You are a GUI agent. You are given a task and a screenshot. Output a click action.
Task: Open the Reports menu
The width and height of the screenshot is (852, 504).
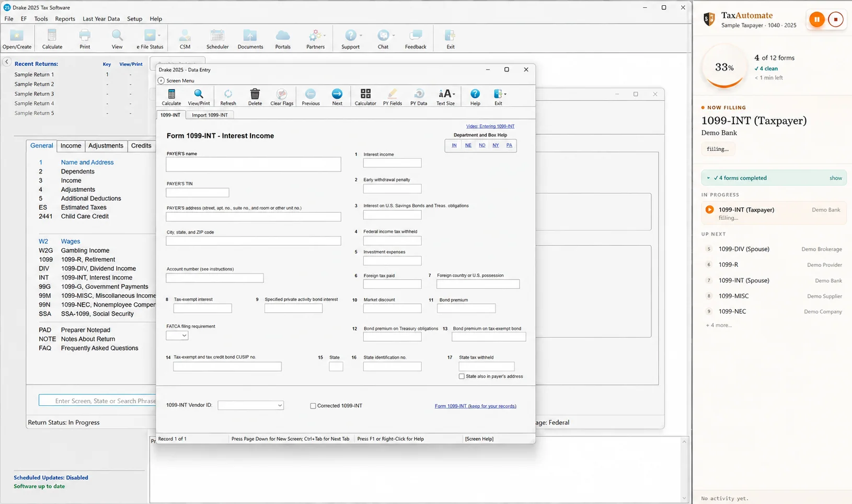65,19
